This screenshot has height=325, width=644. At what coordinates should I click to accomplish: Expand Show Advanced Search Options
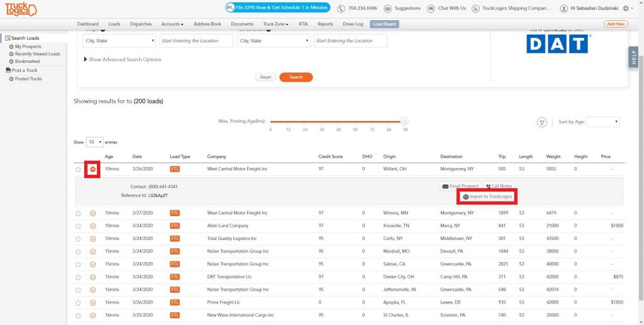click(x=123, y=60)
